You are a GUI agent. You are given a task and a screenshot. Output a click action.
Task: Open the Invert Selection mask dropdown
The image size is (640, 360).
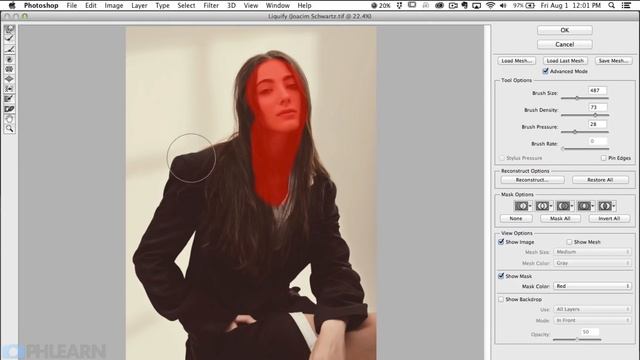pyautogui.click(x=606, y=206)
